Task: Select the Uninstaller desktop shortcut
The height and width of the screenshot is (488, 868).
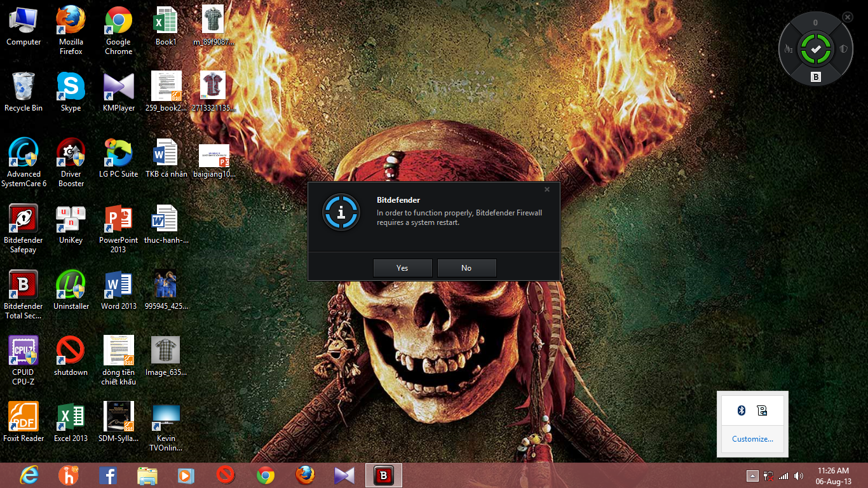Action: tap(71, 290)
